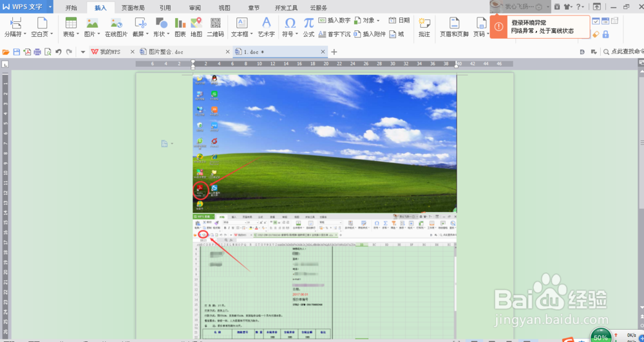Switch to the 页面布局 ribbon tab
The width and height of the screenshot is (644, 342).
click(133, 8)
